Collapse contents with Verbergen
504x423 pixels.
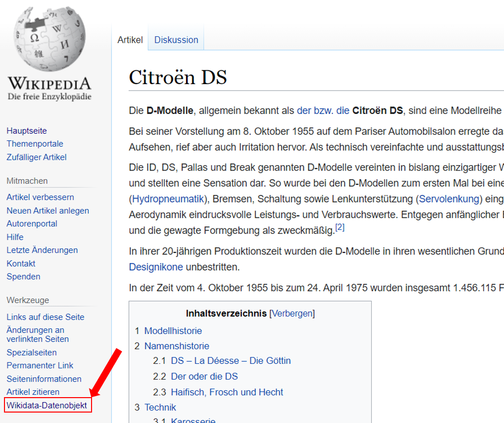[292, 314]
